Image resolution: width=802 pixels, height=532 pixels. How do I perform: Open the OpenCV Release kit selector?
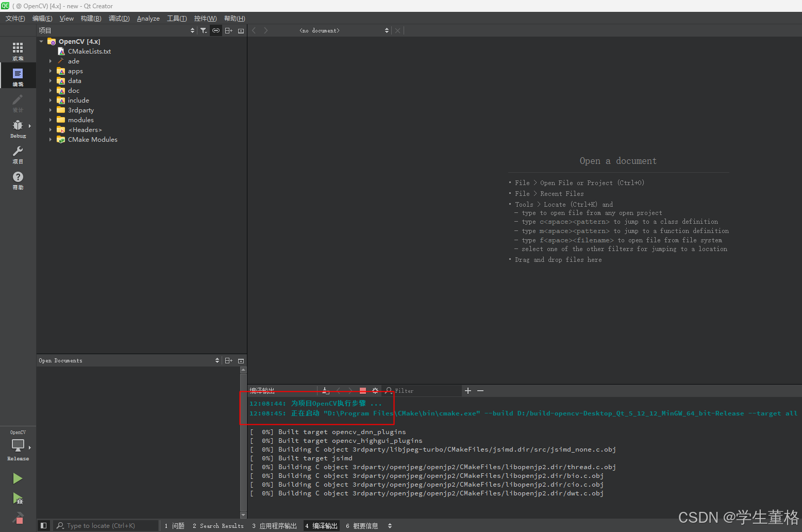(x=18, y=446)
